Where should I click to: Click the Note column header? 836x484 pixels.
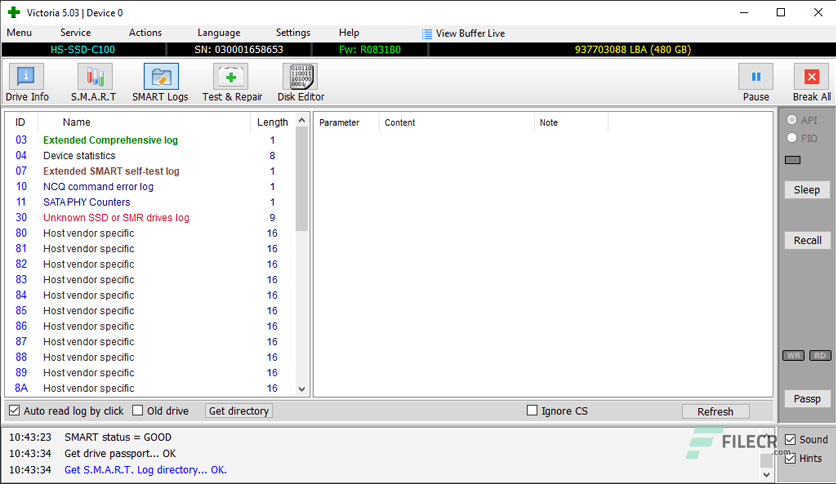(570, 123)
